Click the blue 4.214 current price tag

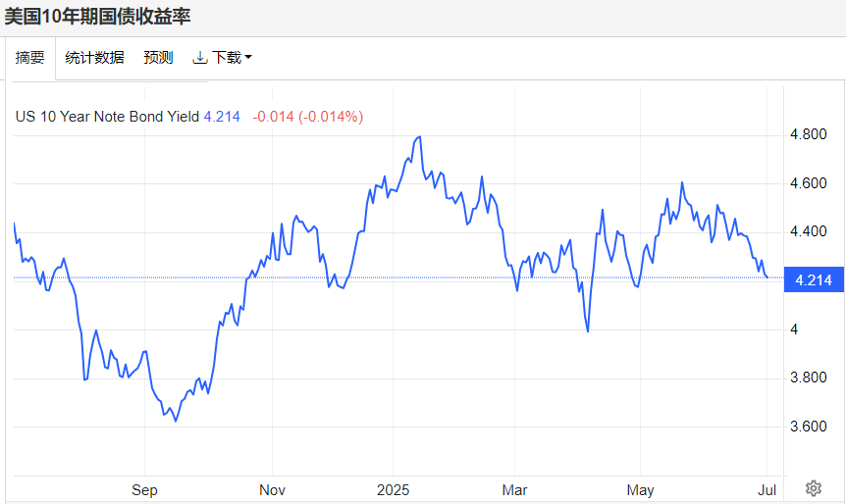814,279
